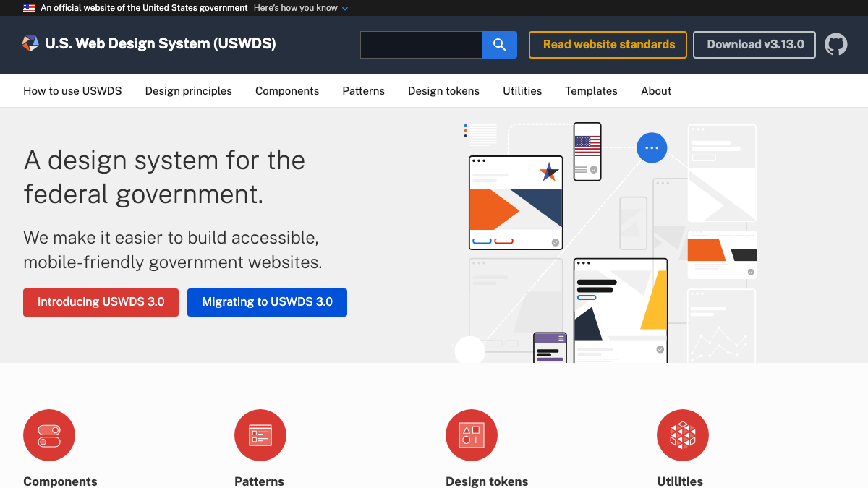Image resolution: width=868 pixels, height=488 pixels.
Task: Select the red Components circle icon
Action: [49, 435]
